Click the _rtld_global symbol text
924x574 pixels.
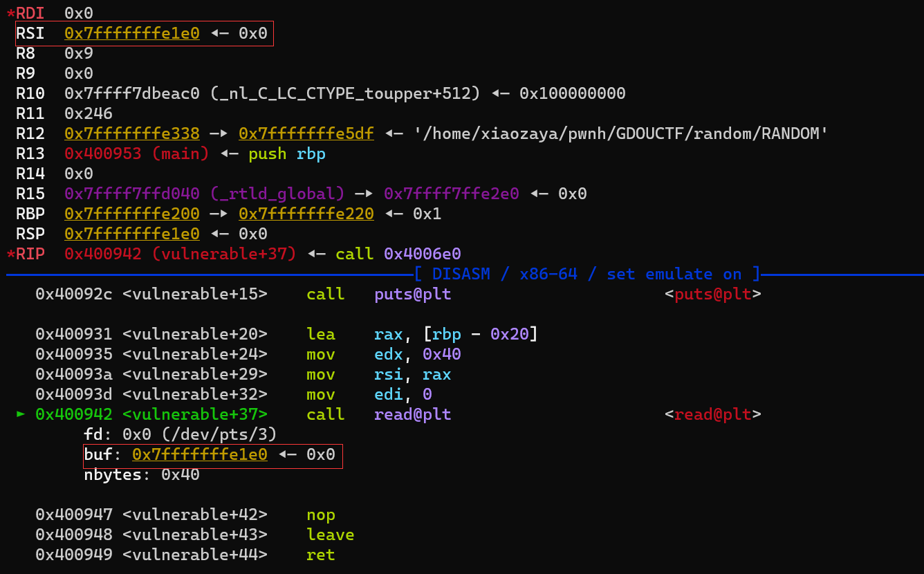(277, 194)
